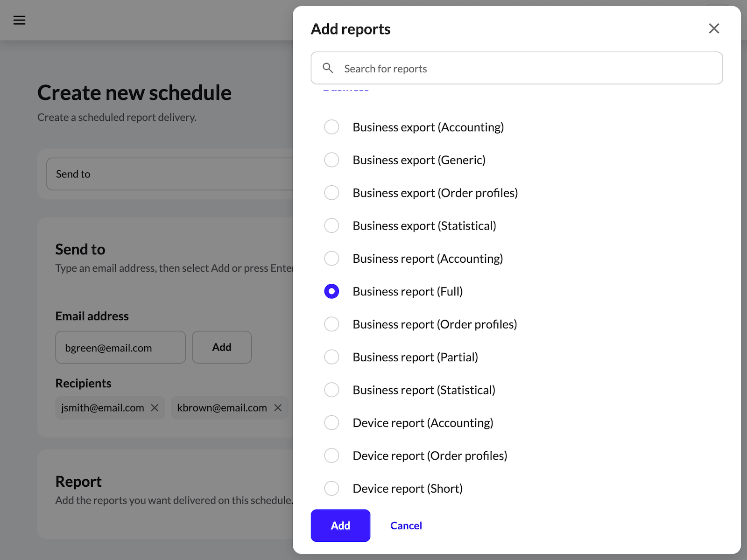Click the jsmith@email.com recipient chip text

pyautogui.click(x=103, y=408)
